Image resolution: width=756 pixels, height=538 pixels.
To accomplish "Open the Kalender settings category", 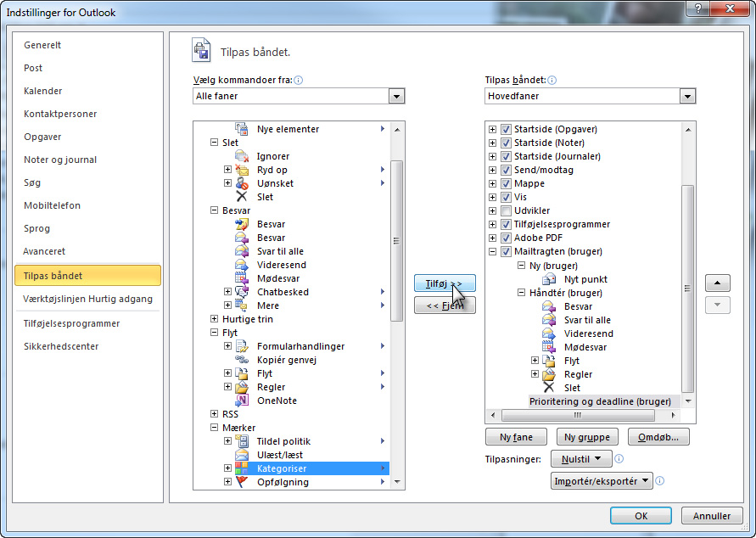I will tap(43, 91).
